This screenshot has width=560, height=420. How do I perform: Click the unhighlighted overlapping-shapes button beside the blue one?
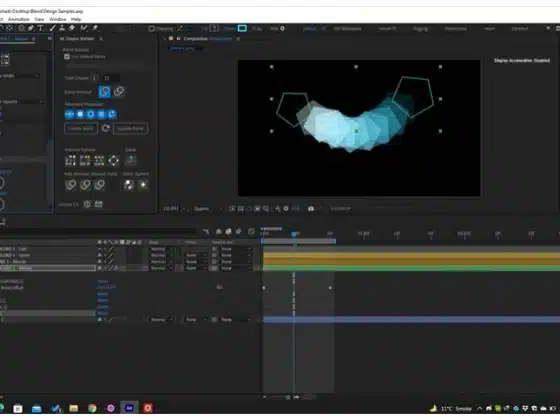pos(119,92)
